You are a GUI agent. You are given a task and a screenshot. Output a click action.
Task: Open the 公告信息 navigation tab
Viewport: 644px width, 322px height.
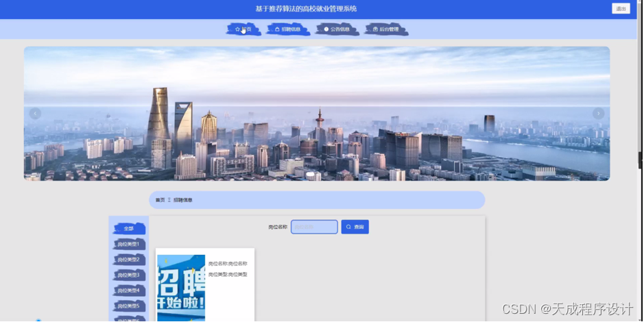[x=337, y=29]
